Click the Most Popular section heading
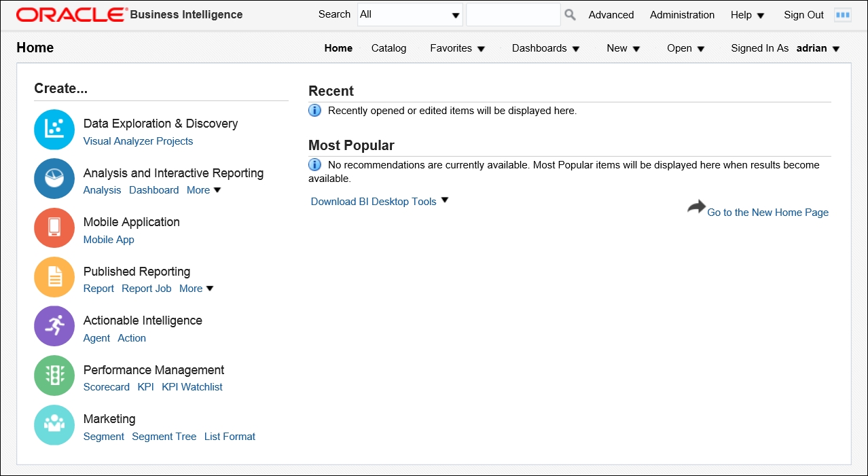Screen dimensions: 868x476 pyautogui.click(x=351, y=145)
